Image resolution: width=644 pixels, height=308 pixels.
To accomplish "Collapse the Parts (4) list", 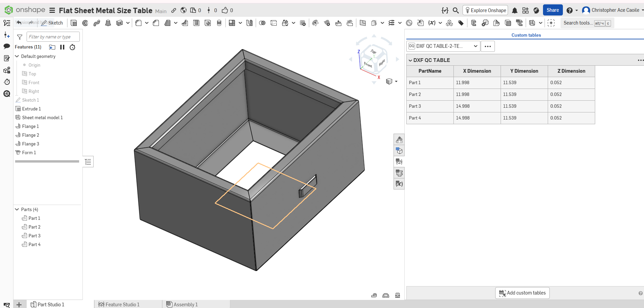I will click(x=17, y=209).
